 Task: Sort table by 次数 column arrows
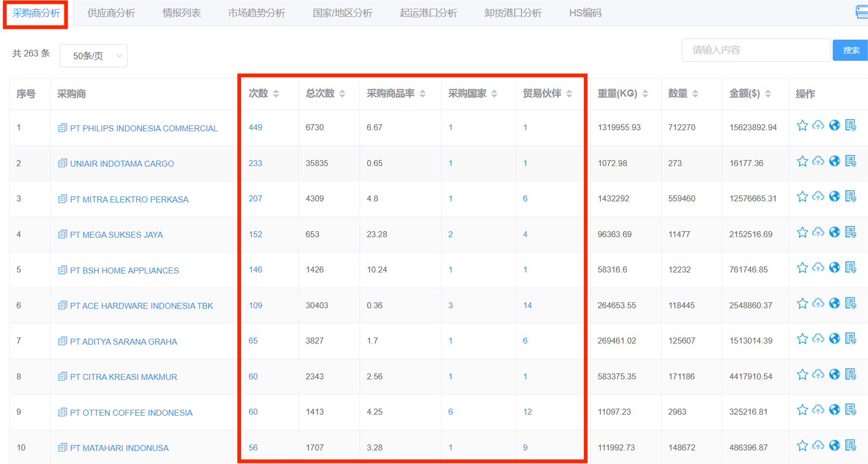(x=276, y=94)
